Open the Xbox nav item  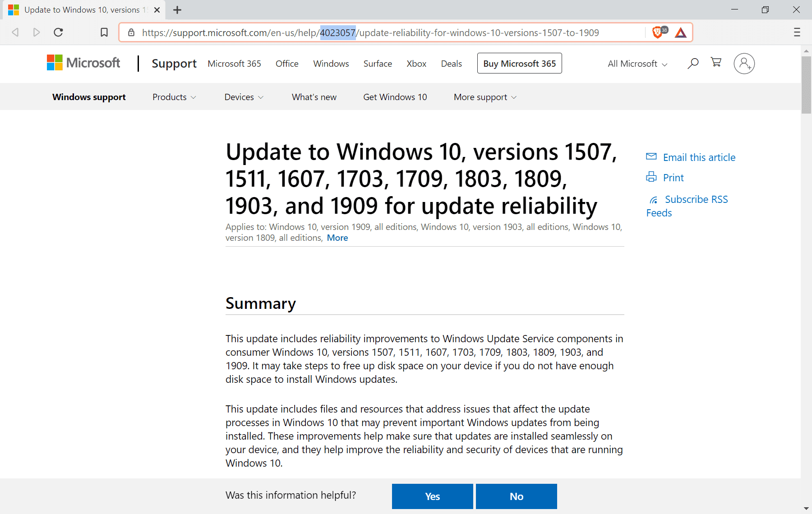(416, 64)
